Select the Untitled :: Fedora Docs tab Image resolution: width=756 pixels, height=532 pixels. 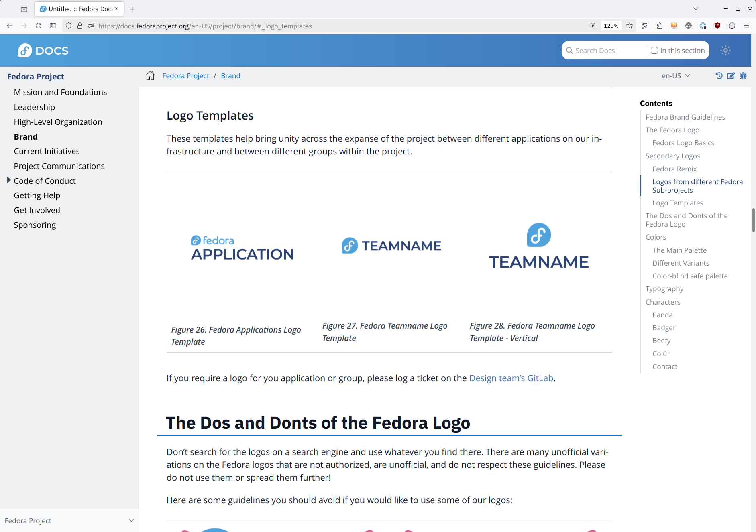pyautogui.click(x=79, y=9)
